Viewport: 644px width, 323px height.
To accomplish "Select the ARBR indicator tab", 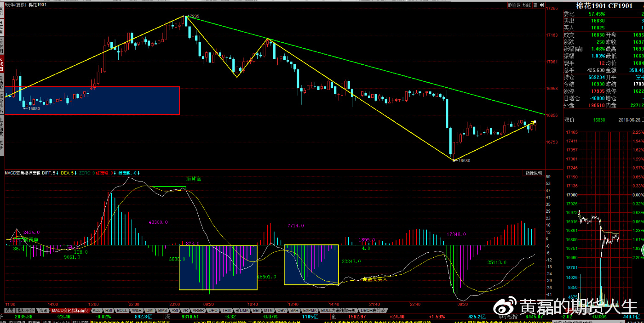I will pos(198,311).
